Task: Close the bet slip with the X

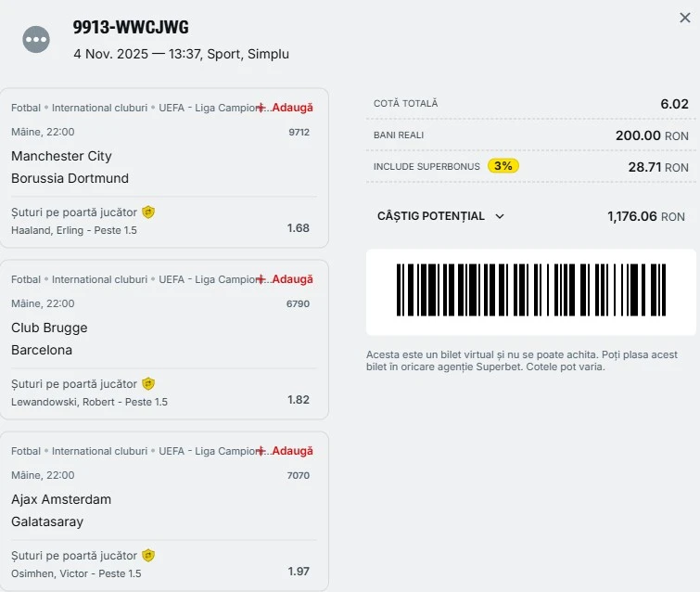Action: (x=684, y=18)
